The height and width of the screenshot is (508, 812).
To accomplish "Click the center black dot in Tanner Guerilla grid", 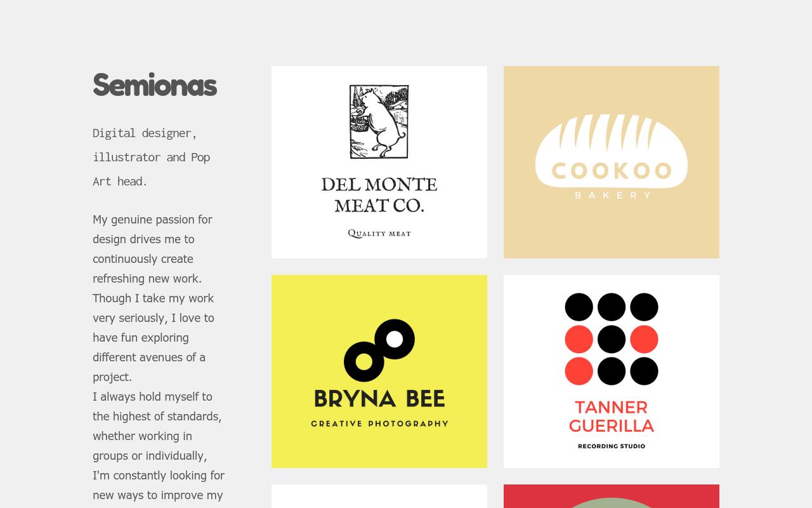I will pyautogui.click(x=612, y=339).
